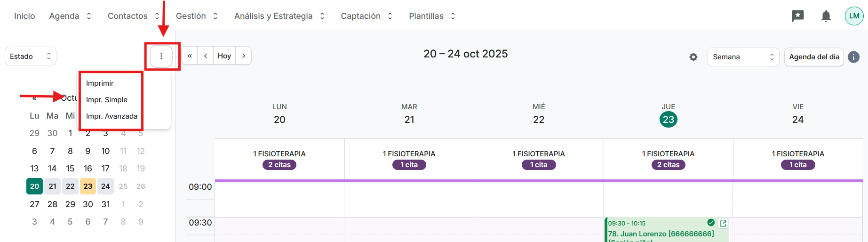Expand the Agenda navigation menu
The image size is (868, 242).
70,16
